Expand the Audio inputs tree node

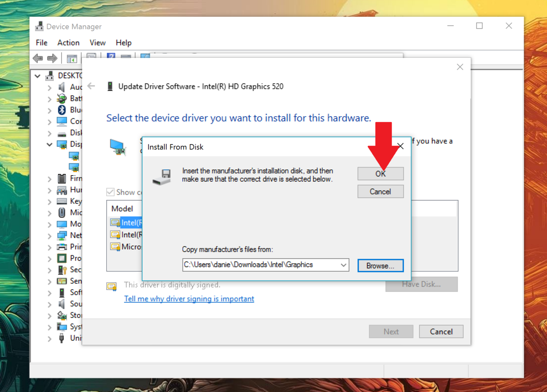tap(50, 87)
